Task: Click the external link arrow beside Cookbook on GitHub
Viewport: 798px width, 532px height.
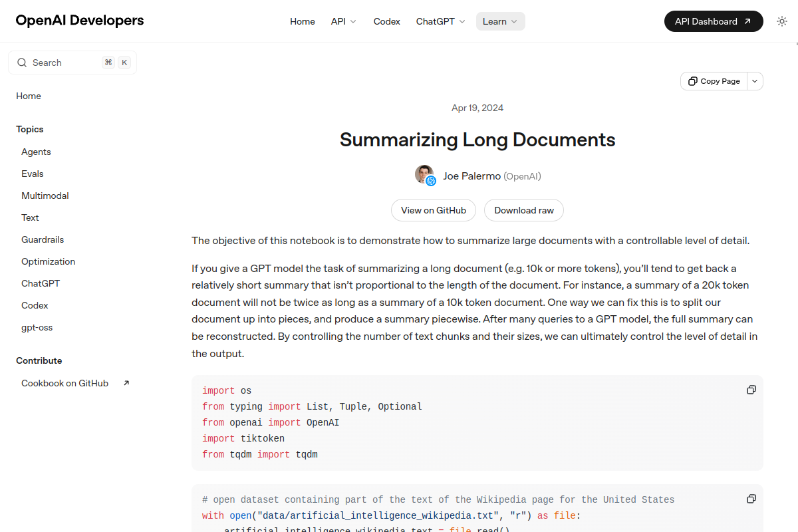Action: (126, 382)
